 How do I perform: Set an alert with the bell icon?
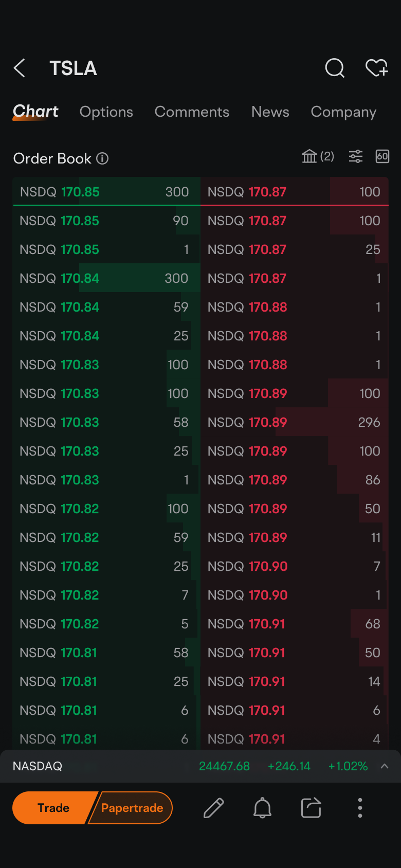coord(262,808)
